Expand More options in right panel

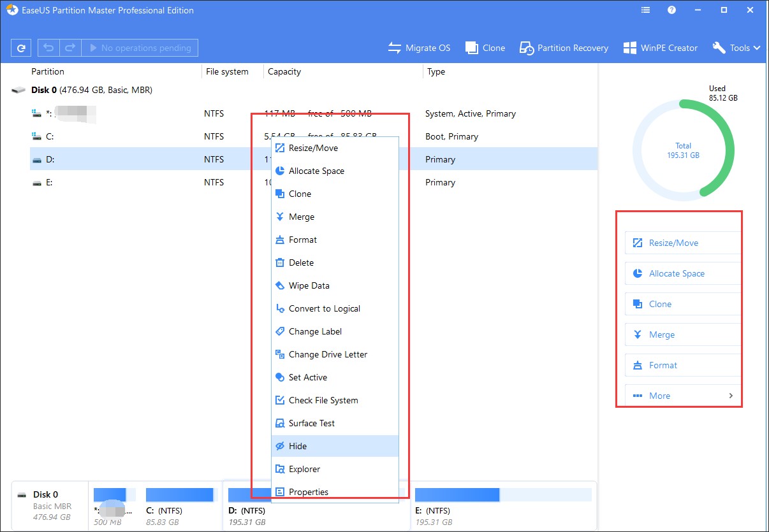682,396
